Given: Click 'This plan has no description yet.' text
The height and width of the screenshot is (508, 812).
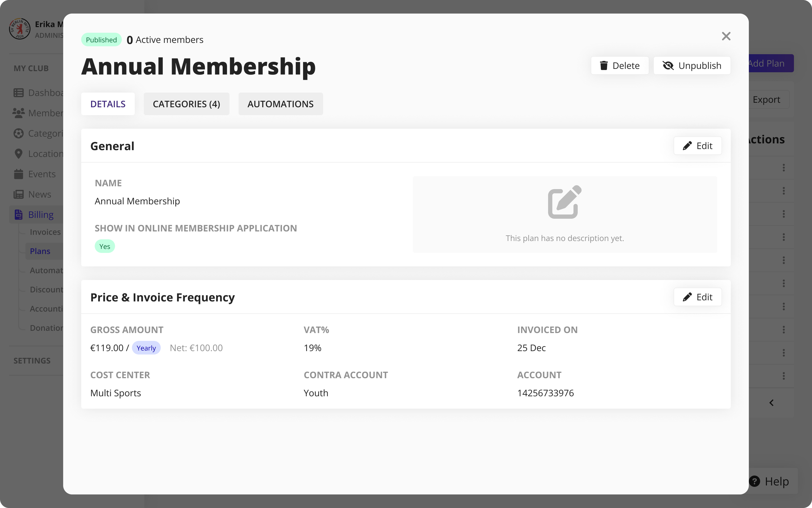Looking at the screenshot, I should click(565, 238).
